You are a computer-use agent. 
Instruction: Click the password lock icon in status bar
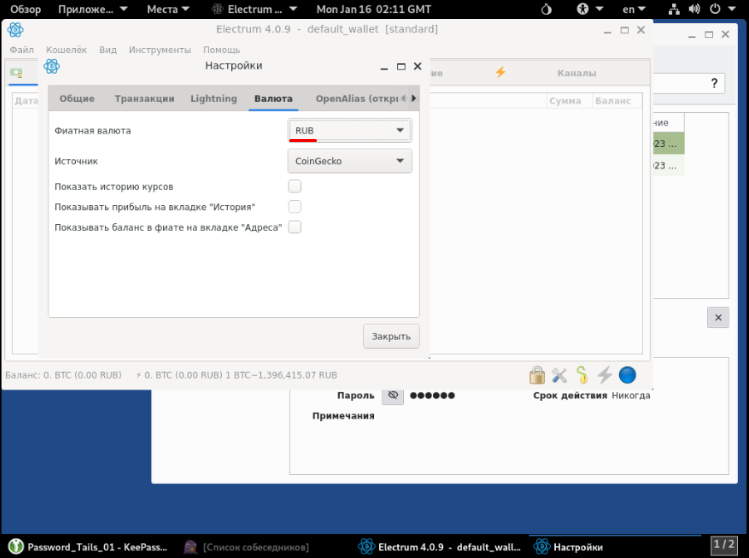point(537,375)
